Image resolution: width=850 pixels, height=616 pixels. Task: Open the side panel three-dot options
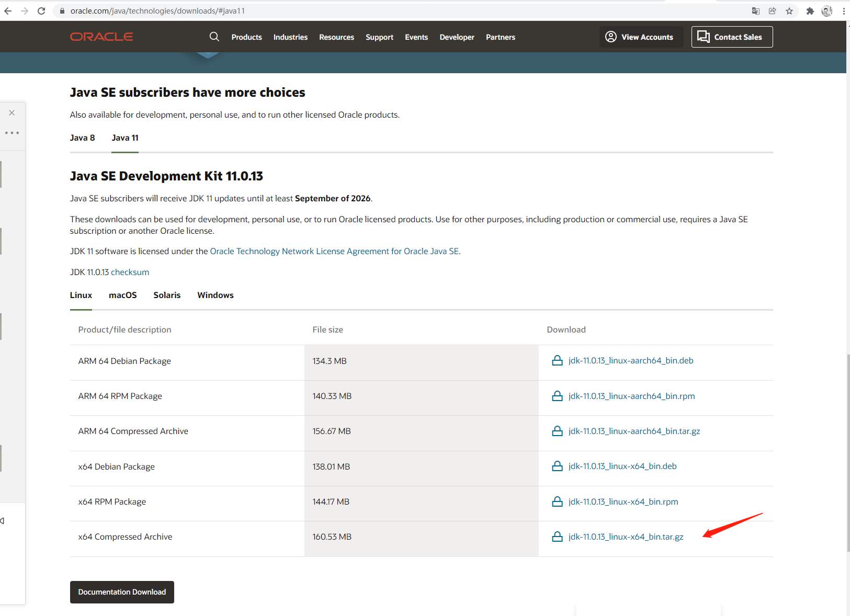click(12, 133)
